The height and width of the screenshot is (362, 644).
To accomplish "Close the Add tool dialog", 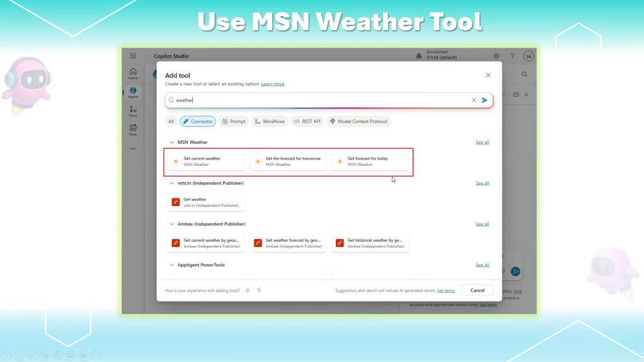I will coord(488,75).
